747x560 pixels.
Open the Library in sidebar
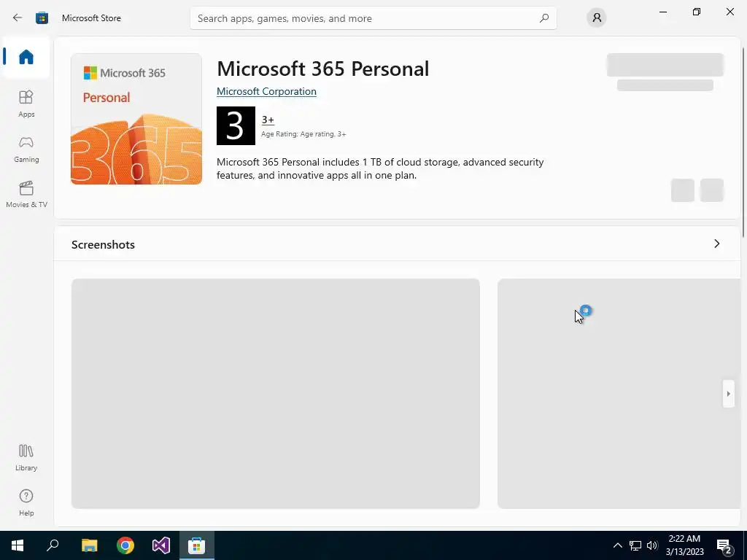coord(26,457)
